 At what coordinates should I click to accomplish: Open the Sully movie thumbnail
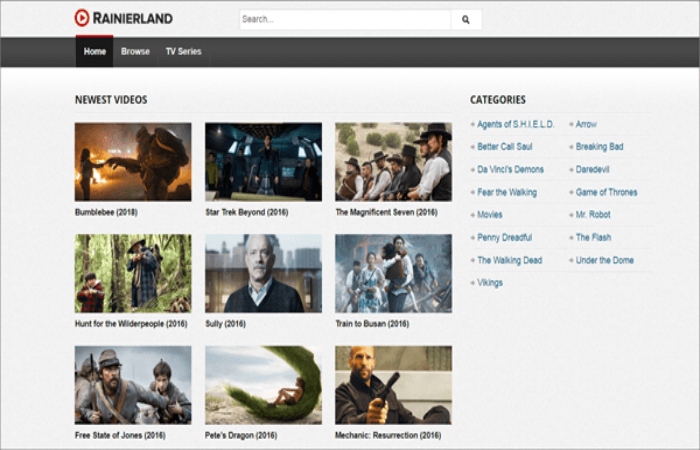(x=263, y=273)
